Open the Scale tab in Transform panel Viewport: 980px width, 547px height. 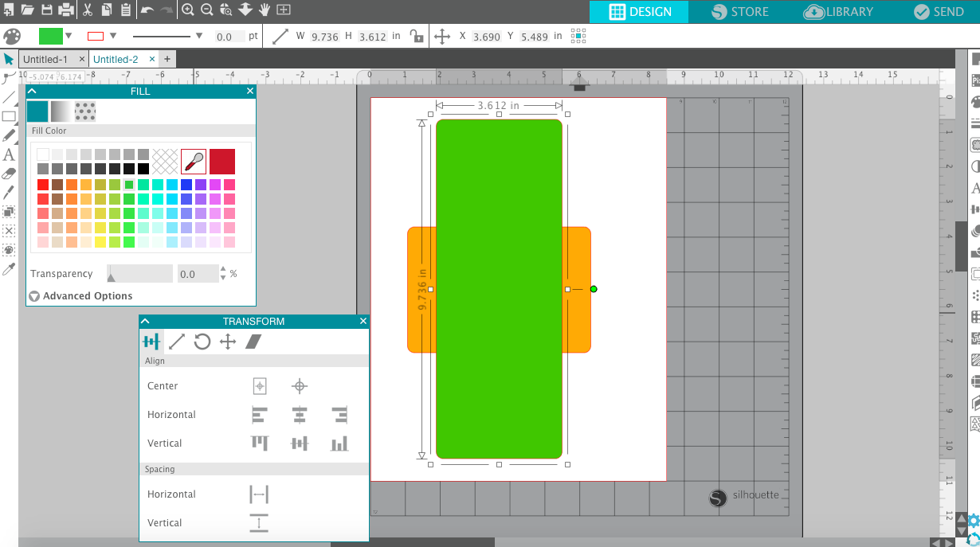pyautogui.click(x=177, y=342)
